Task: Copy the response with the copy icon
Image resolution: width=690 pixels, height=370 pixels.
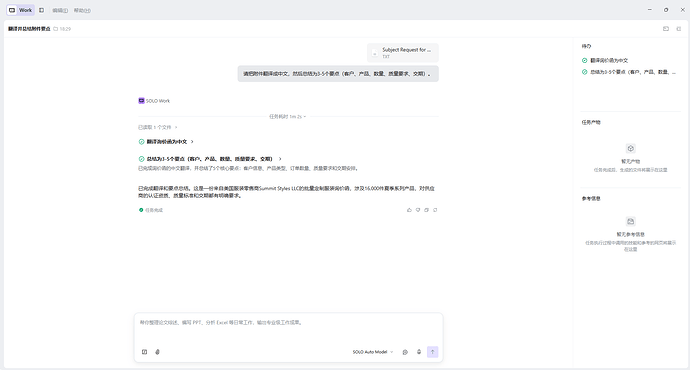Action: tap(426, 210)
